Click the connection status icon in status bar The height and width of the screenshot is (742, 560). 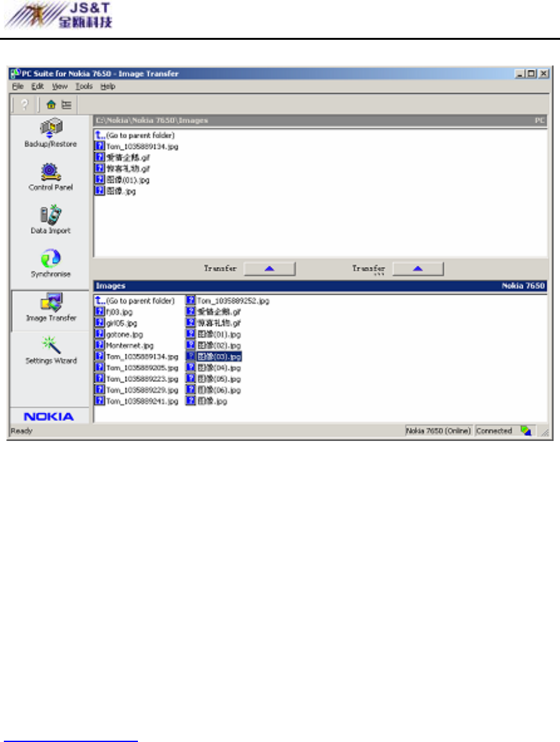point(526,431)
